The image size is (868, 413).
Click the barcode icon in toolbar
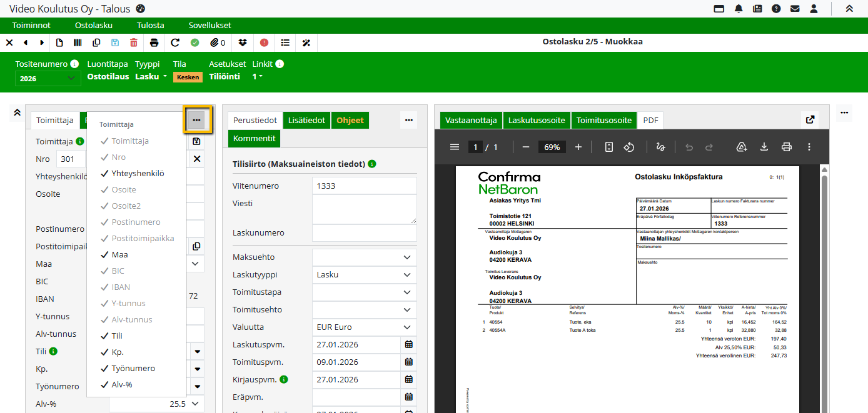(78, 42)
